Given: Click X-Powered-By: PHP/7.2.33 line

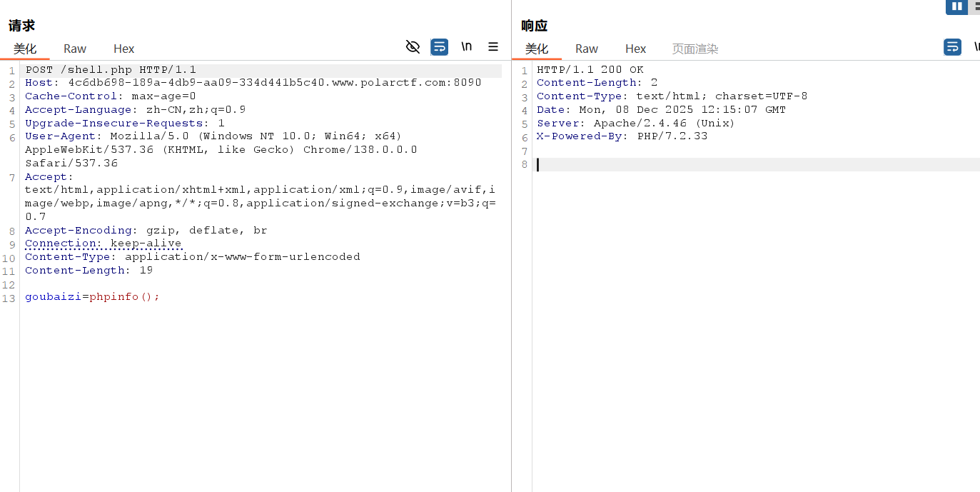Looking at the screenshot, I should coord(622,136).
